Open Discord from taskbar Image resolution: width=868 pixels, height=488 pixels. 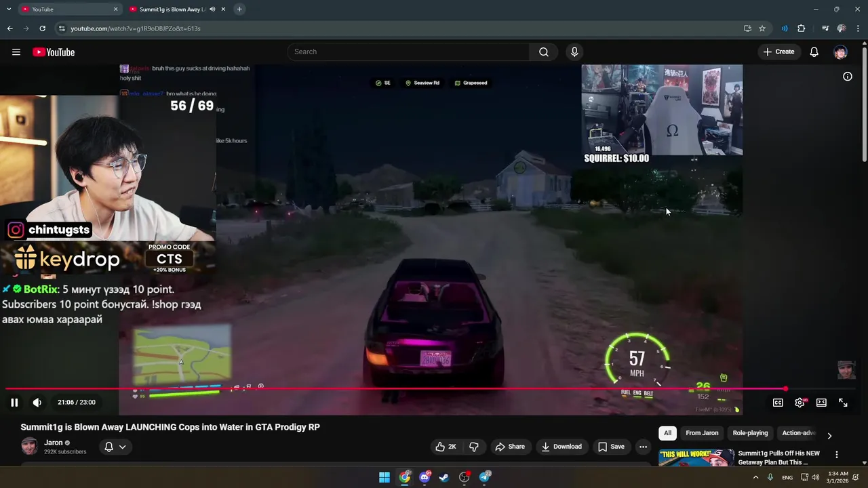pos(425,477)
